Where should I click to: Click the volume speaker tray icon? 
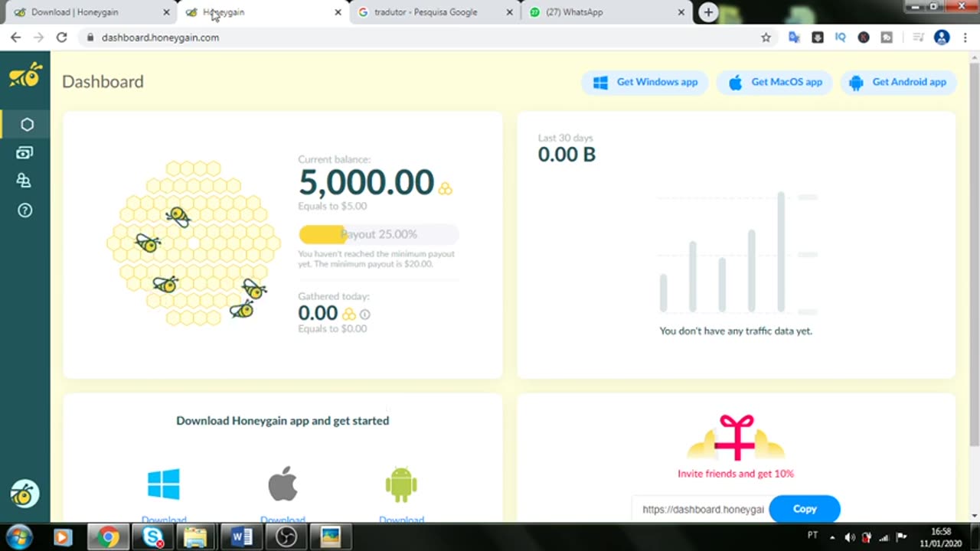pyautogui.click(x=850, y=537)
